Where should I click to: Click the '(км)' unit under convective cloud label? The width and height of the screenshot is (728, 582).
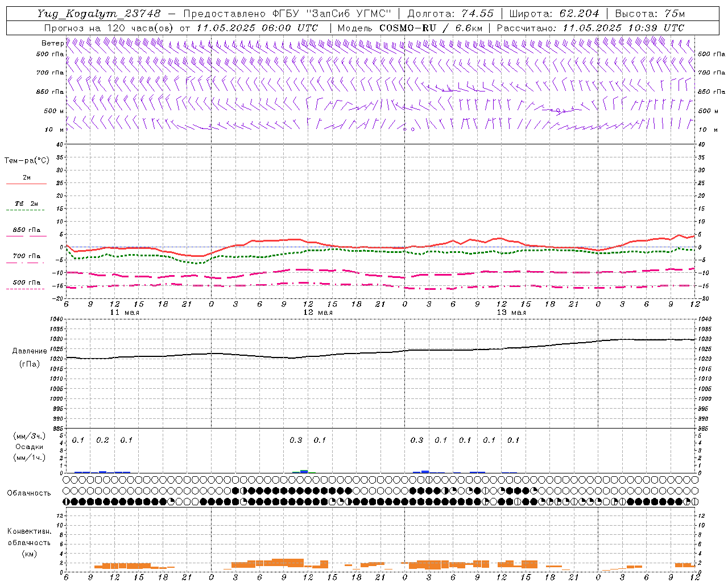29,554
